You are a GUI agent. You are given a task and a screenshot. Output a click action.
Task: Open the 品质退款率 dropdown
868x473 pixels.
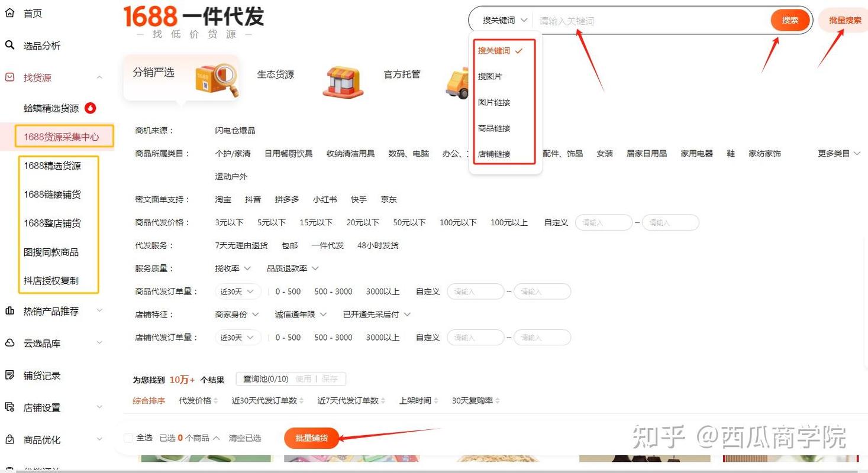tap(293, 268)
